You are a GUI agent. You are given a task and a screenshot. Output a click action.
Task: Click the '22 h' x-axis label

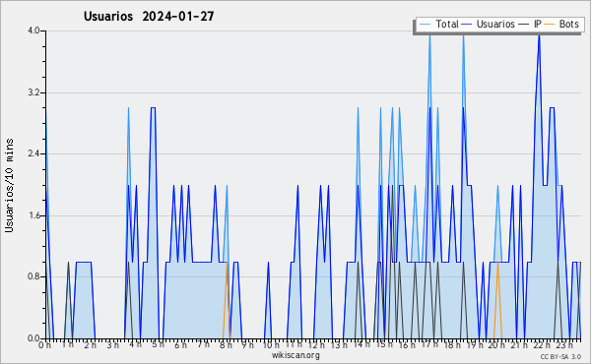543,345
